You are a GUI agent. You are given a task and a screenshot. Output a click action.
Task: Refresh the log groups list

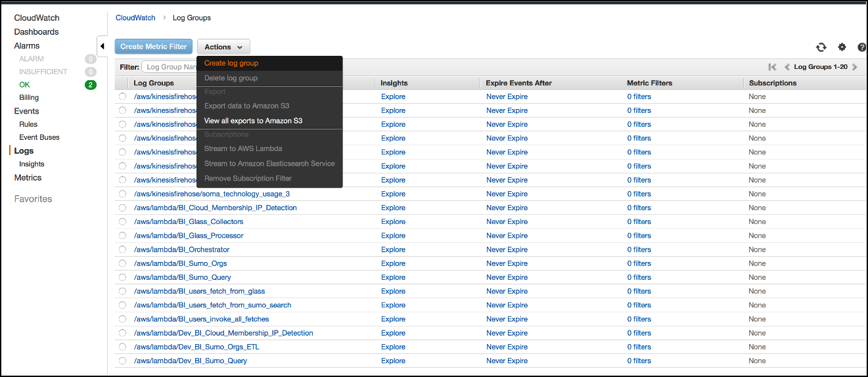coord(821,47)
